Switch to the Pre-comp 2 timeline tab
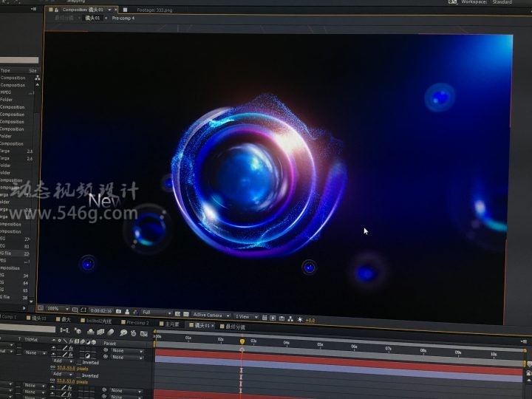Viewport: 532px width, 399px height. [137, 322]
